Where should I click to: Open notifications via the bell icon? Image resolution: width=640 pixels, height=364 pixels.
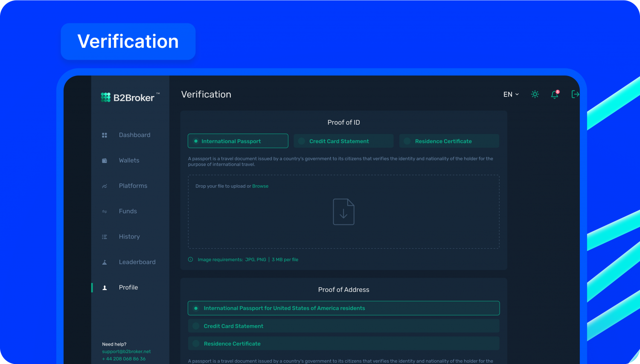tap(554, 94)
